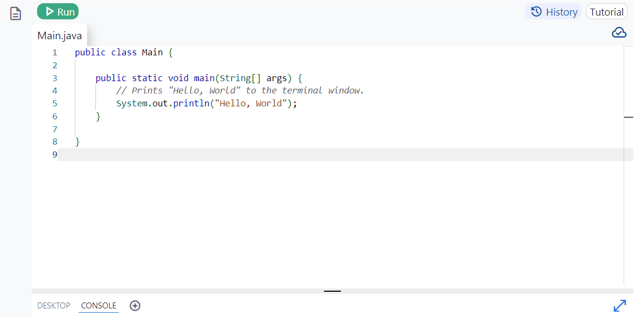Viewport: 644px width, 317px height.
Task: Open the file list via the document icon
Action: (15, 13)
